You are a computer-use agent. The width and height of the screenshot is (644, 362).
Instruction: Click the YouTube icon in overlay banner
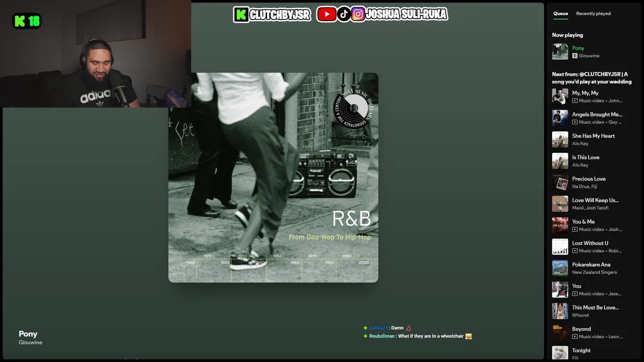pyautogui.click(x=327, y=15)
